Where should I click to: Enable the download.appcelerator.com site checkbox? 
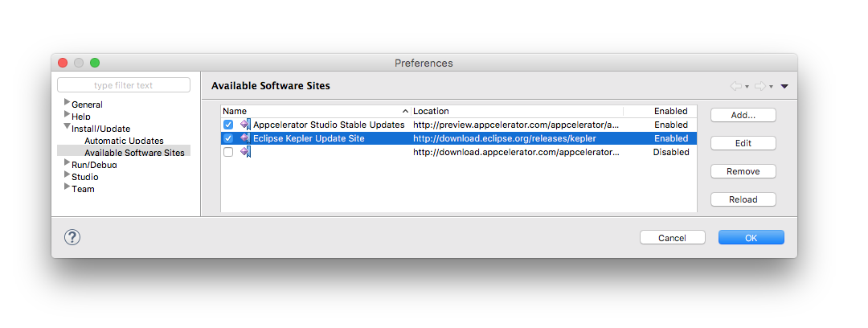[228, 152]
